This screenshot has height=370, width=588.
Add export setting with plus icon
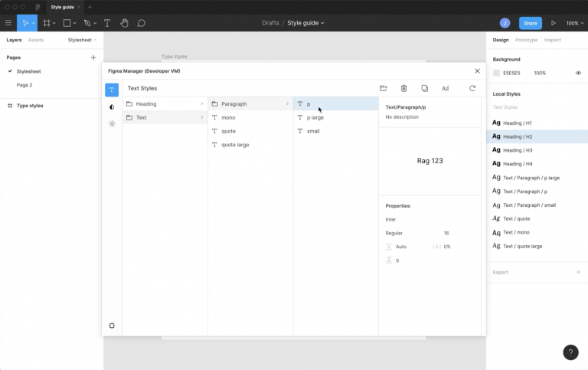click(578, 272)
